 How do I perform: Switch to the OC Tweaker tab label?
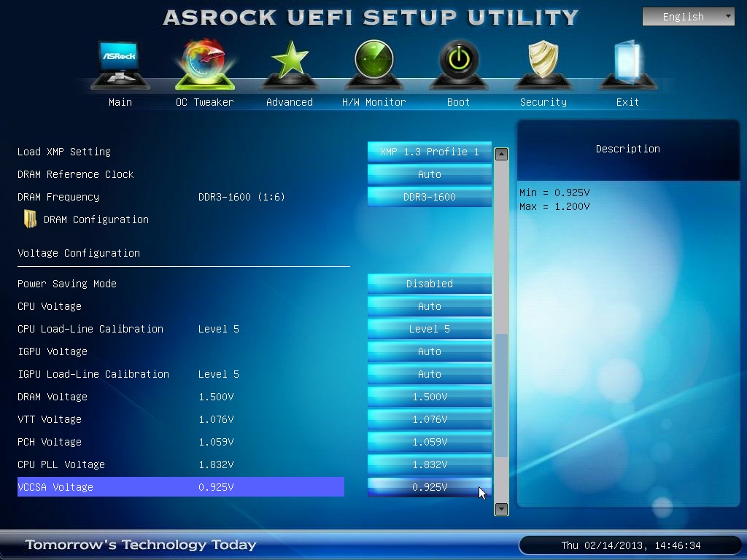(205, 102)
